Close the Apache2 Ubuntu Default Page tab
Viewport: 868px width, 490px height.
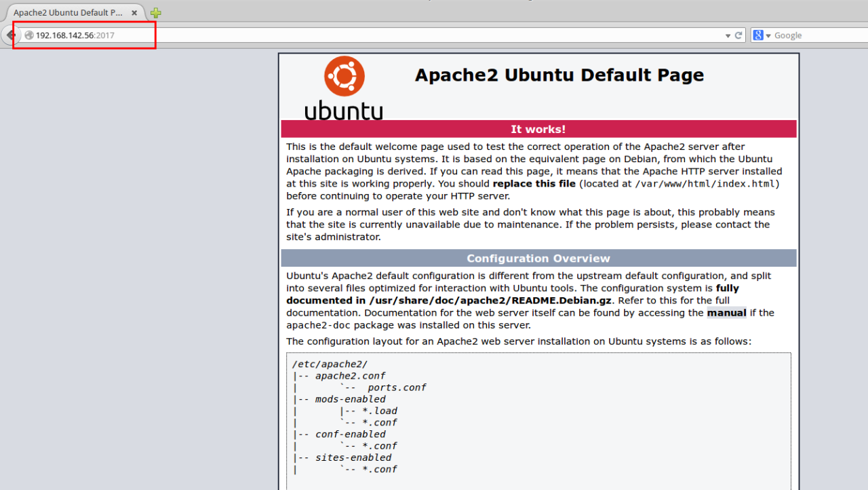click(x=134, y=13)
